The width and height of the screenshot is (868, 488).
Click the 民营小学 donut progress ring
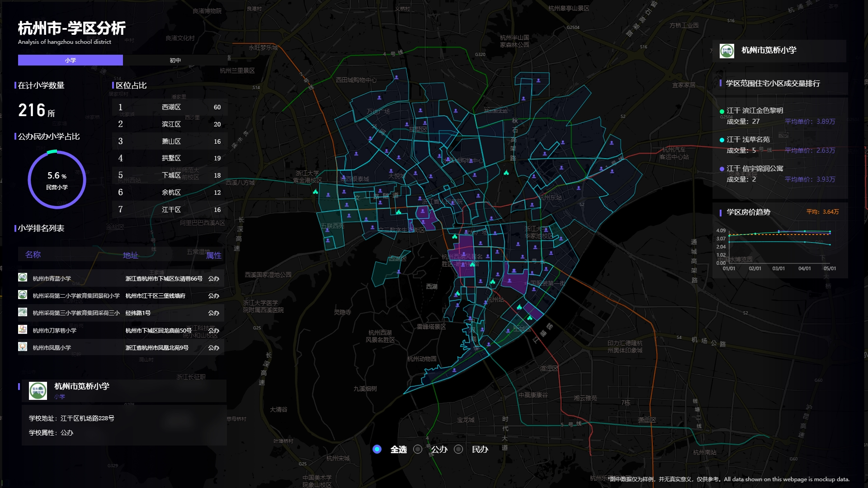click(x=57, y=179)
